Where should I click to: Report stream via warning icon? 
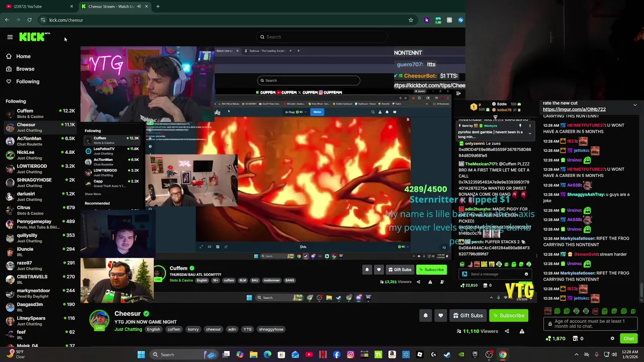pyautogui.click(x=522, y=331)
